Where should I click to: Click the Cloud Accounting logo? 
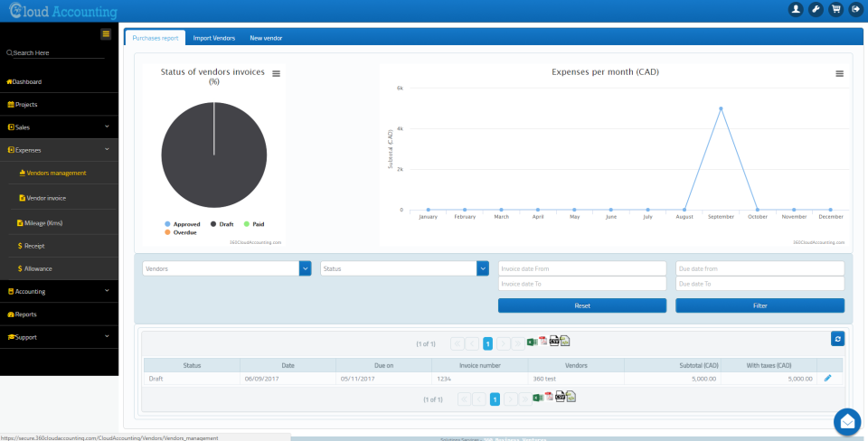pyautogui.click(x=62, y=11)
